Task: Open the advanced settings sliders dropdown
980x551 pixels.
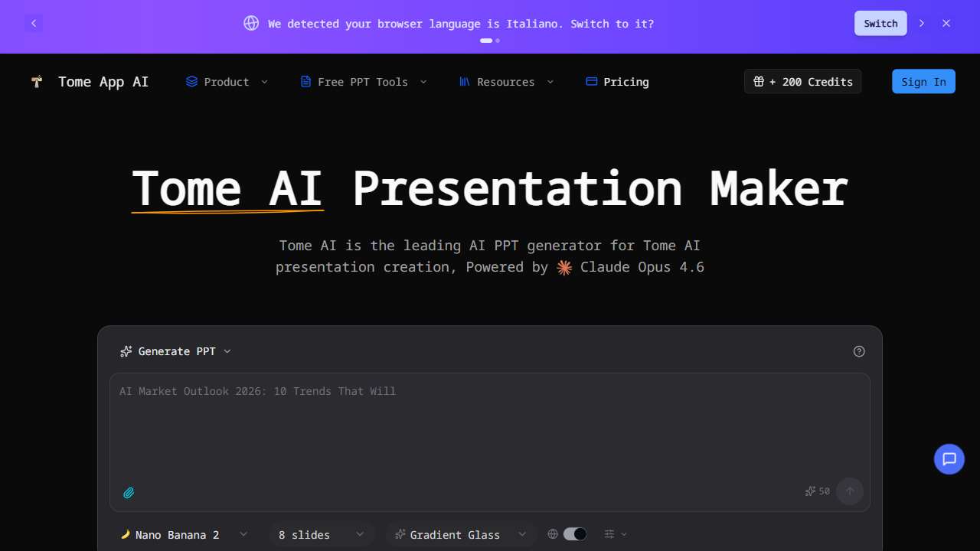Action: coord(615,534)
